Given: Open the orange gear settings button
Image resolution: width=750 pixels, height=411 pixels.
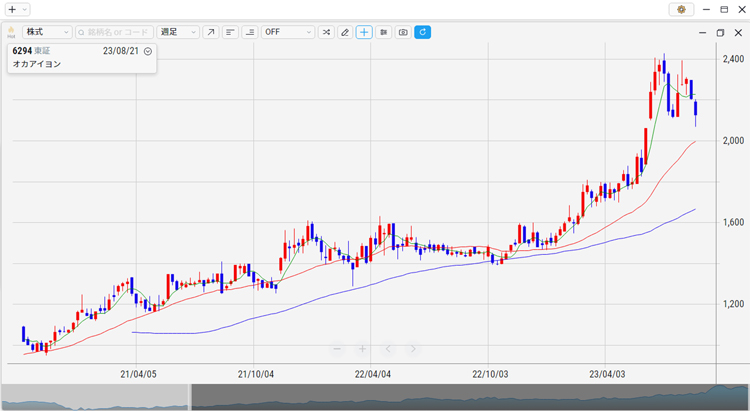Looking at the screenshot, I should click(x=682, y=9).
